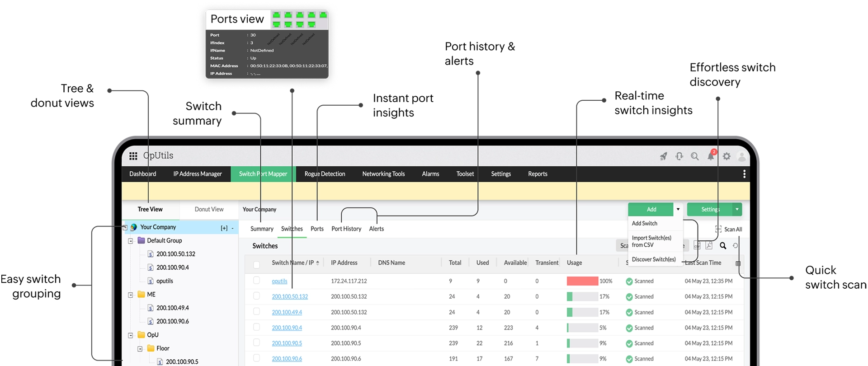Image resolution: width=868 pixels, height=366 pixels.
Task: Collapse the Default Group node
Action: (x=131, y=241)
